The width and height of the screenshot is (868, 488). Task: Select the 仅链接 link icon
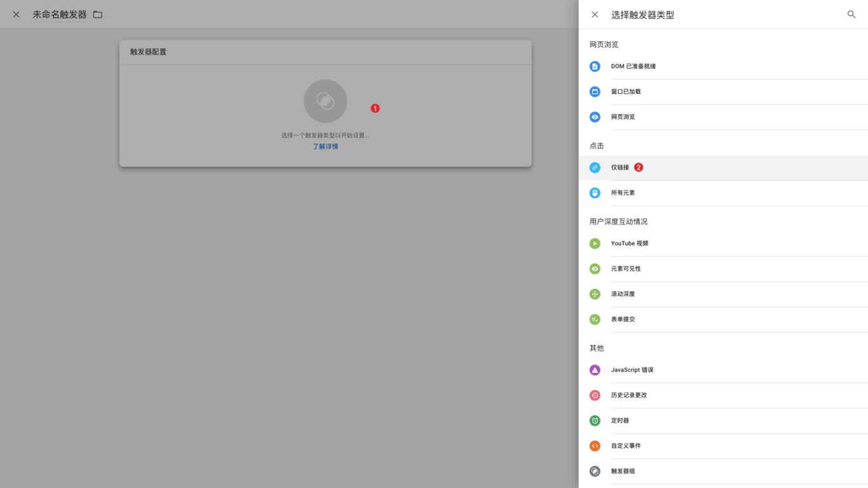coord(595,168)
